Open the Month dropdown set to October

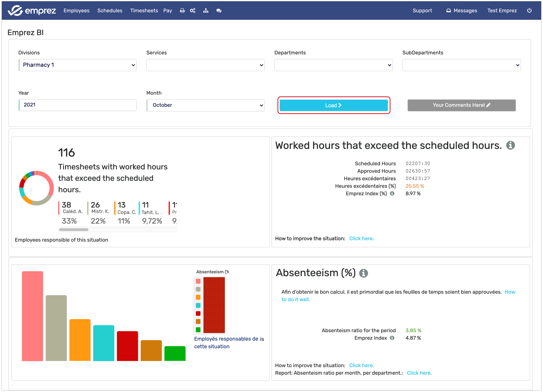205,105
